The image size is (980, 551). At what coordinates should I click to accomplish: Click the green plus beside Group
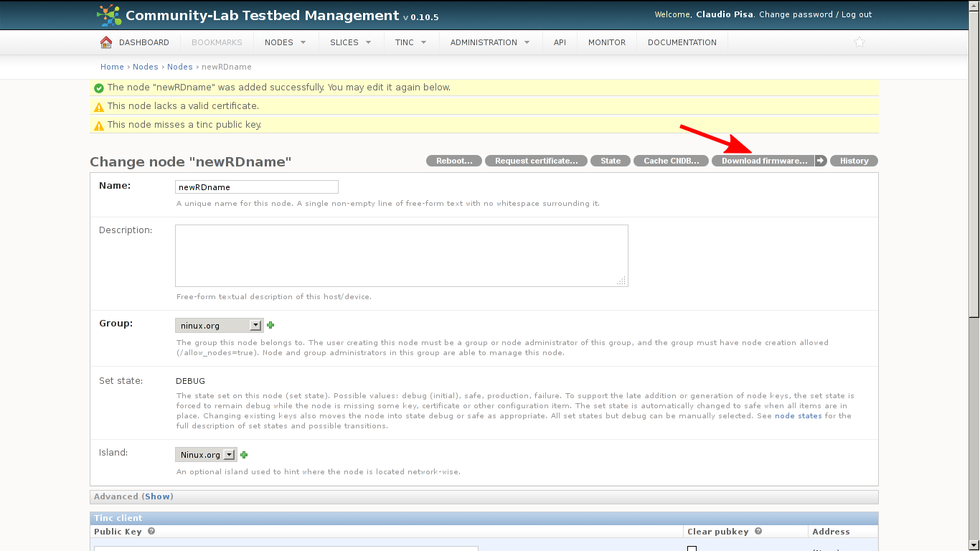(270, 325)
